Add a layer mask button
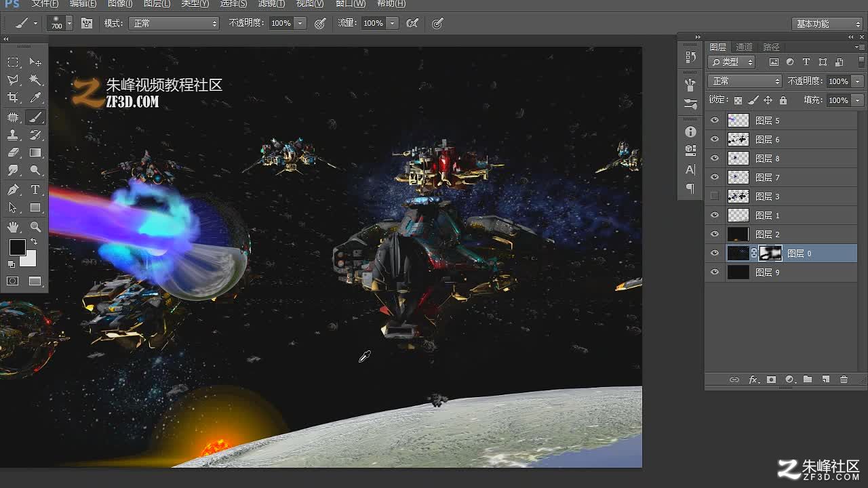 pos(771,380)
